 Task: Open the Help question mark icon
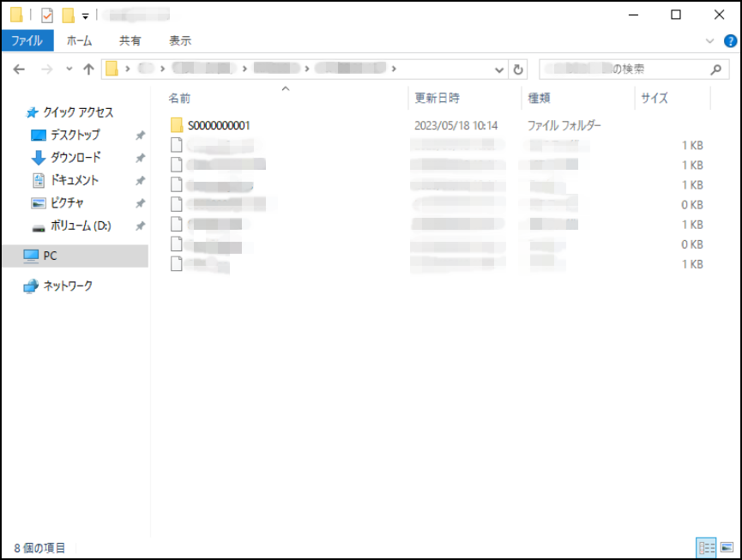[x=731, y=41]
